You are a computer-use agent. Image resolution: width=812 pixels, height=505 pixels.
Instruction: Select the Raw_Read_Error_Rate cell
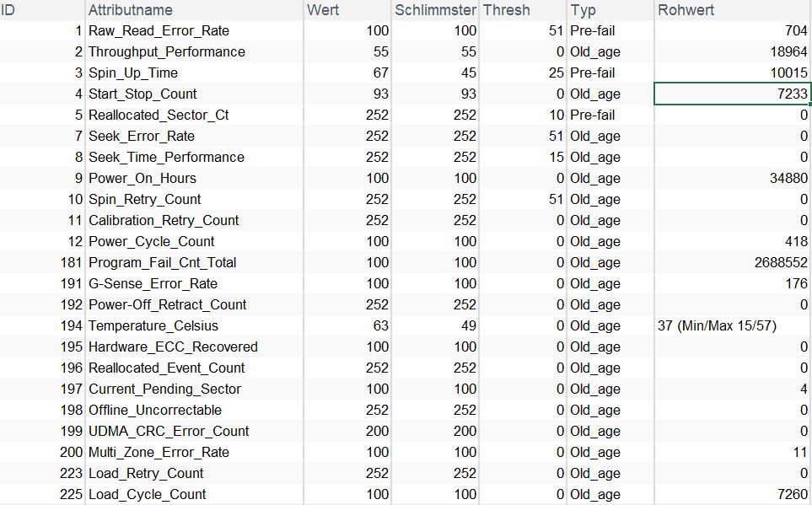pyautogui.click(x=159, y=31)
